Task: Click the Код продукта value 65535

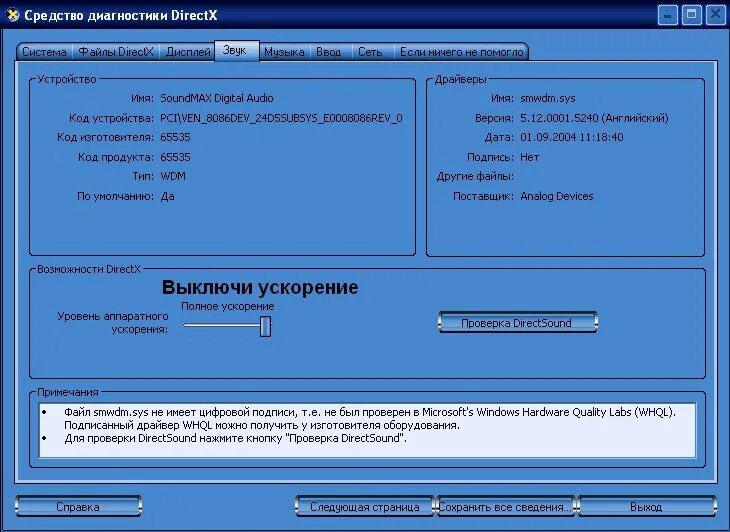Action: tap(175, 157)
